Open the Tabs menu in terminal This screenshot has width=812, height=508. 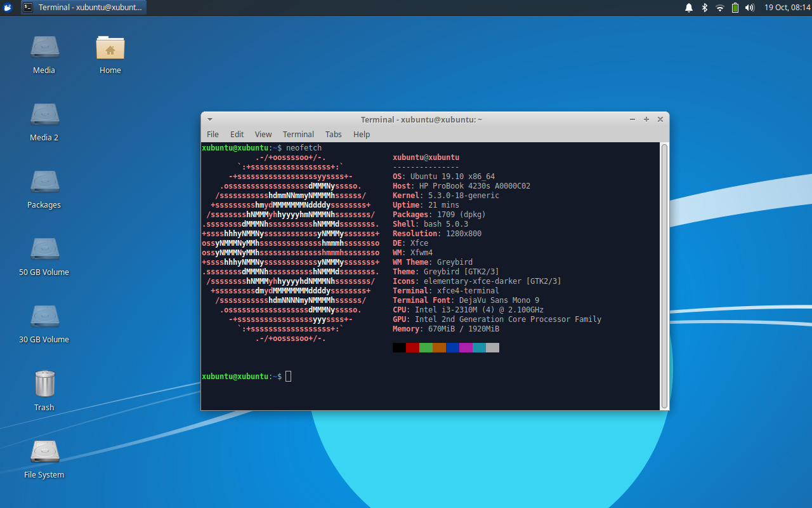point(333,134)
